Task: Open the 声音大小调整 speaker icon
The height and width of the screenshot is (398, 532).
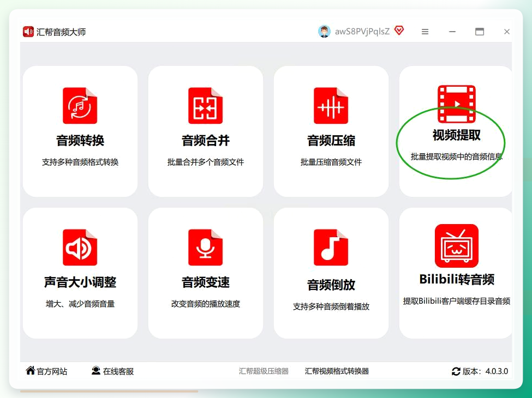Action: pos(80,247)
